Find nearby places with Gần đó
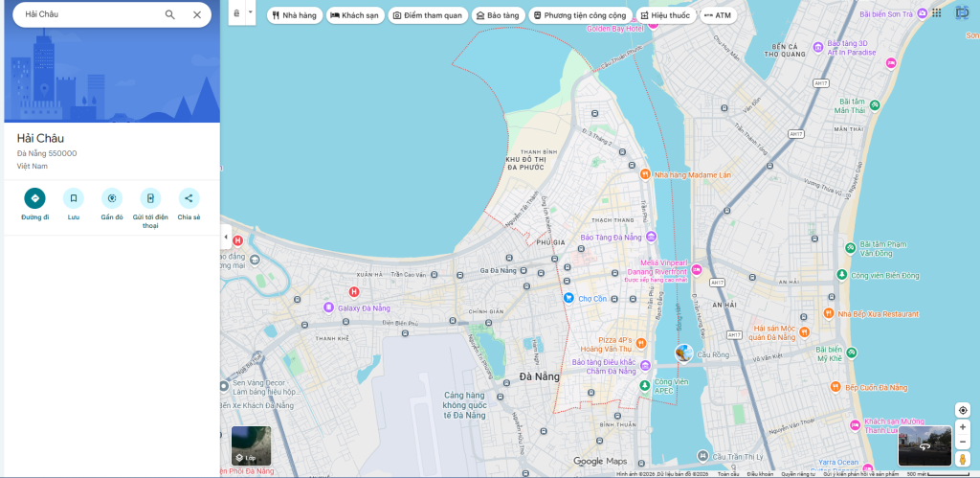This screenshot has height=478, width=980. point(112,198)
